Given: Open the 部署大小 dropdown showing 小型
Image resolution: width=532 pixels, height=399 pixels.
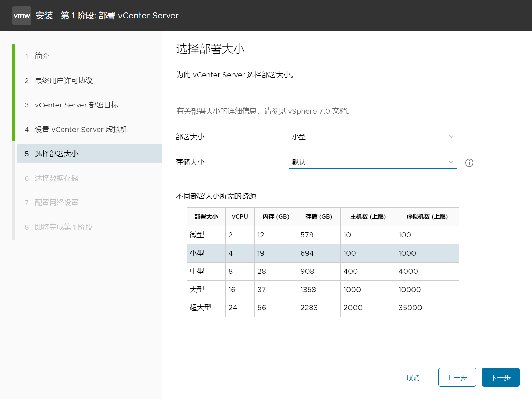Looking at the screenshot, I should [x=373, y=137].
